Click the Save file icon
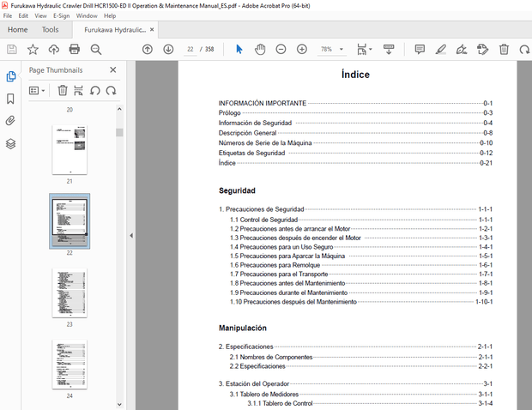Image resolution: width=532 pixels, height=410 pixels. coord(12,50)
